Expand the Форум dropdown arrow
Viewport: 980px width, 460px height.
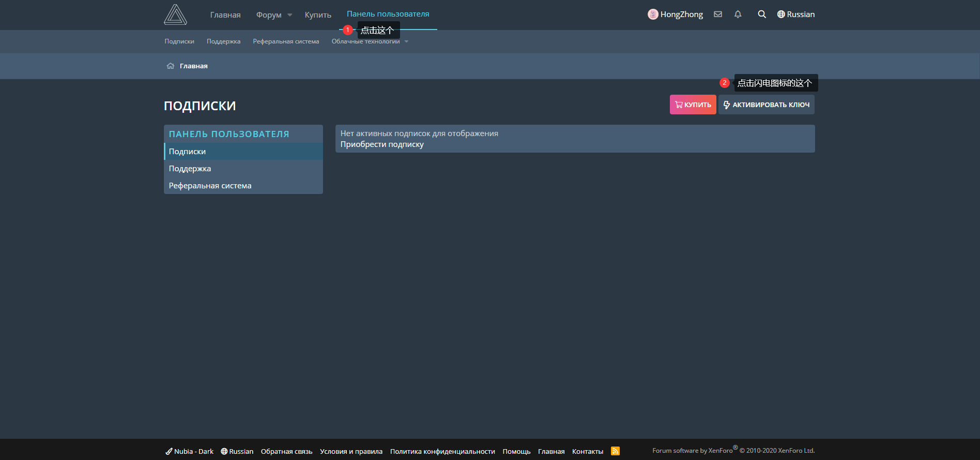tap(290, 15)
